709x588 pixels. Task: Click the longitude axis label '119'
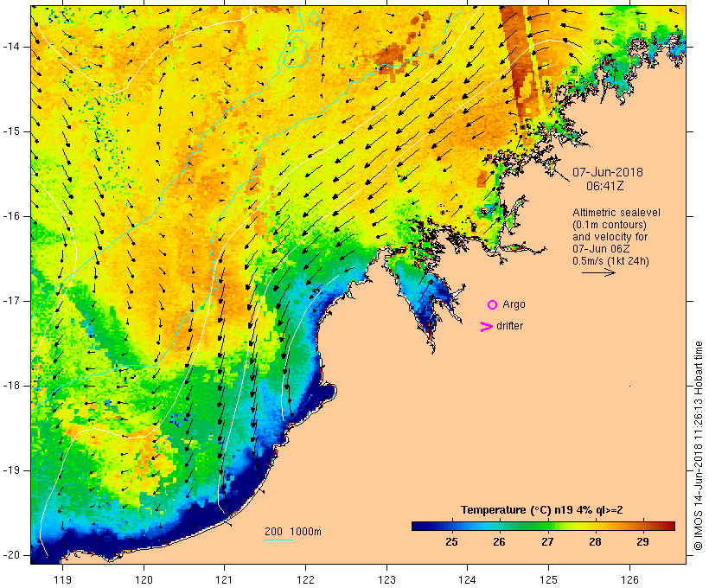click(62, 579)
